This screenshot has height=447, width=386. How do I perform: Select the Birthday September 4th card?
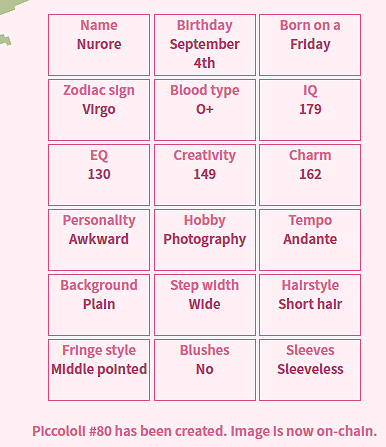coord(205,45)
